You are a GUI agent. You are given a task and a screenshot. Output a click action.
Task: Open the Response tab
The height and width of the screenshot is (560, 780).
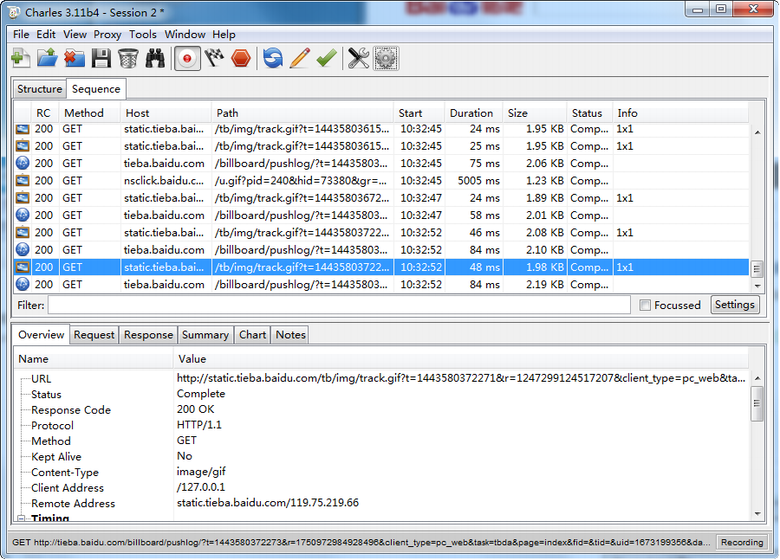[148, 335]
